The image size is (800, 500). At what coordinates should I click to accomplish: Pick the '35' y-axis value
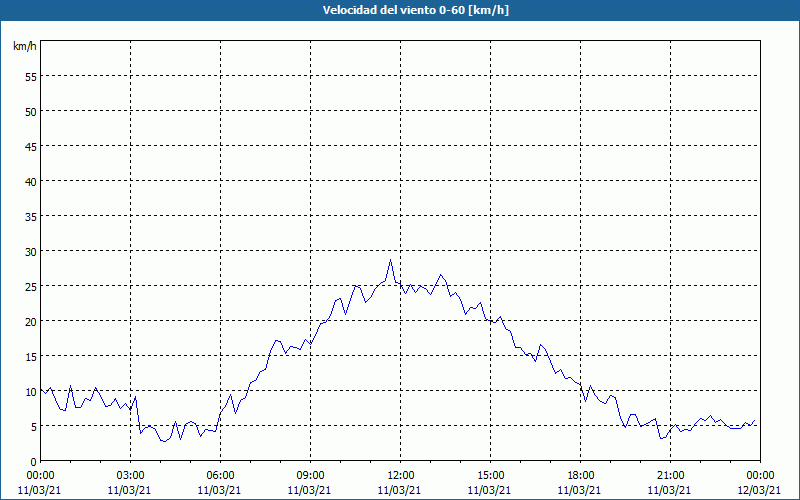31,216
